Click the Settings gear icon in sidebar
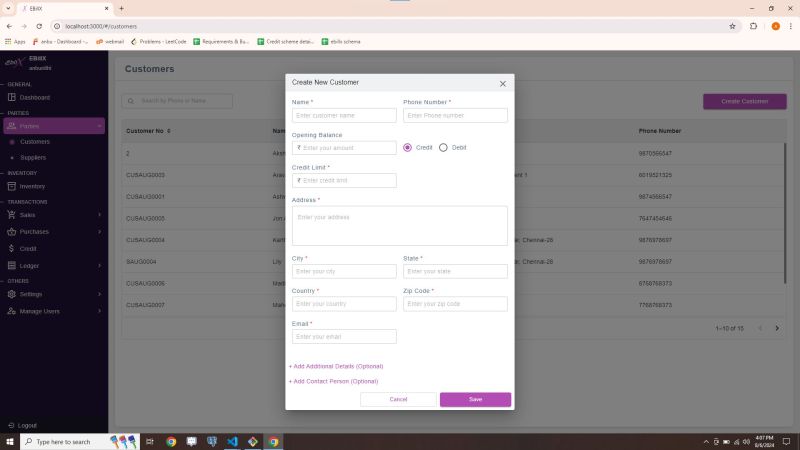This screenshot has width=800, height=450. 12,294
